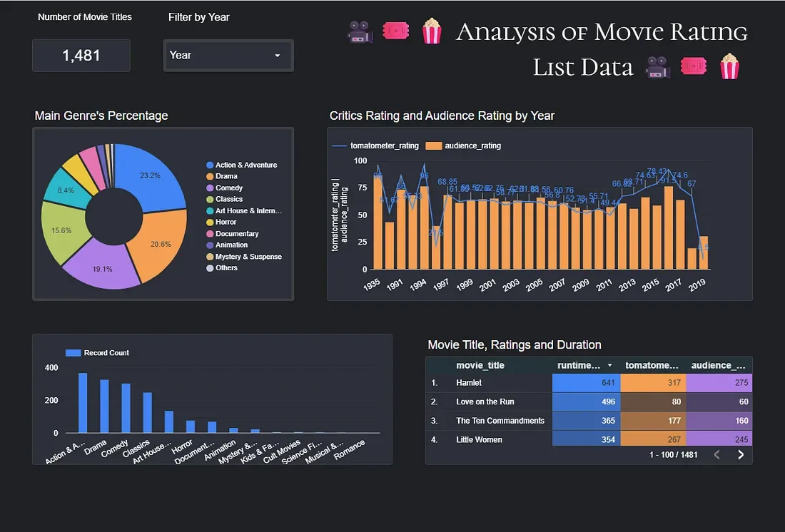The image size is (785, 532).
Task: Click Drama orange legend dot
Action: tap(210, 176)
